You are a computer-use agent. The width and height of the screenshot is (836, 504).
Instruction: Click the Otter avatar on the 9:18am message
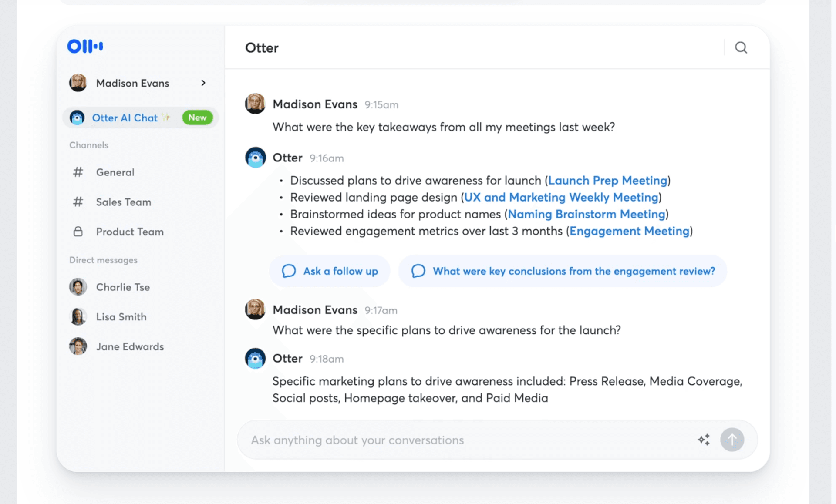(x=255, y=358)
